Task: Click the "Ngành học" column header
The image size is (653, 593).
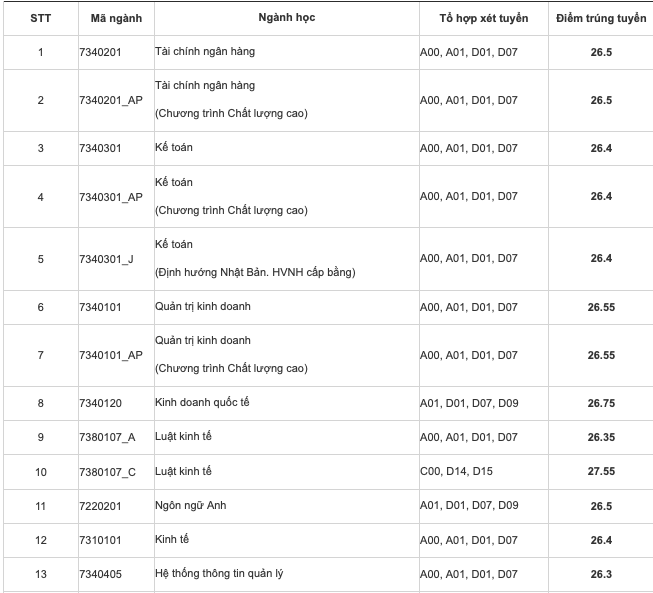Action: click(x=285, y=19)
